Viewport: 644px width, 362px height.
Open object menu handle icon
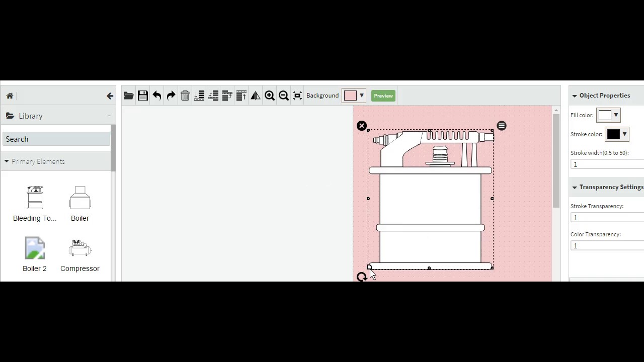click(502, 126)
